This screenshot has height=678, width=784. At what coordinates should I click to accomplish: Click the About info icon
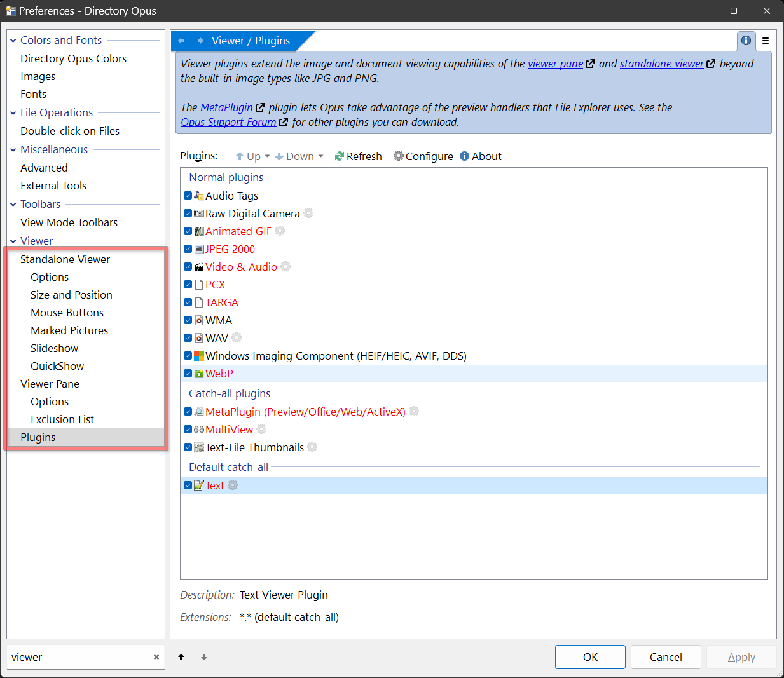(x=465, y=156)
